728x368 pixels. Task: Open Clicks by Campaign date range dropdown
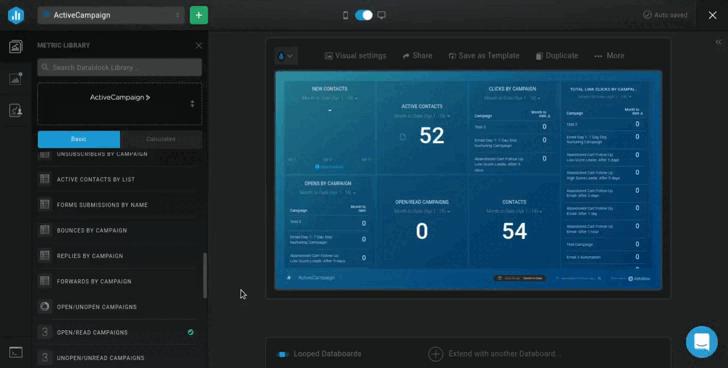512,98
